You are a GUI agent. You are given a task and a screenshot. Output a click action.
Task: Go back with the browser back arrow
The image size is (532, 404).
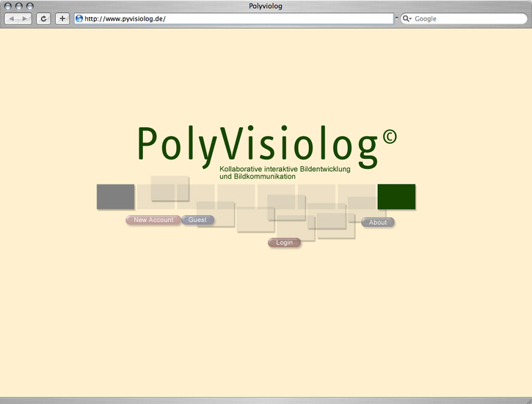coord(12,18)
